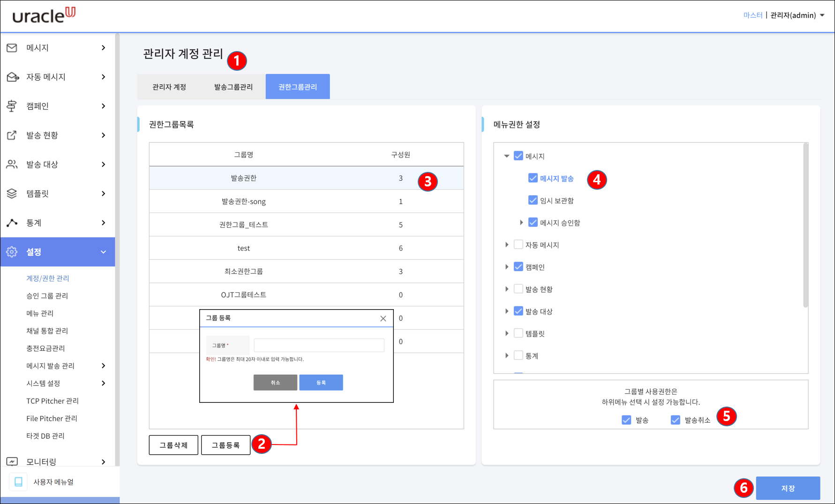
Task: Select the 최소권한그룹 group row
Action: [x=307, y=271]
